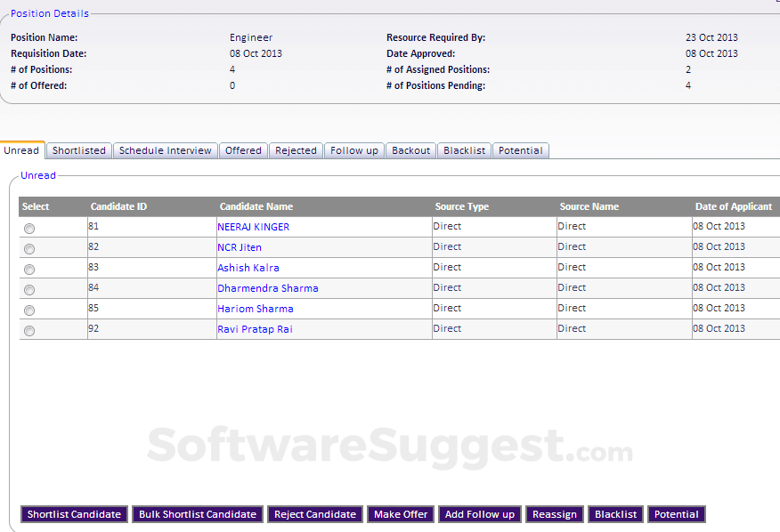Open candidate NCR Jiten's link
Screen dimensions: 780x532
coord(240,247)
